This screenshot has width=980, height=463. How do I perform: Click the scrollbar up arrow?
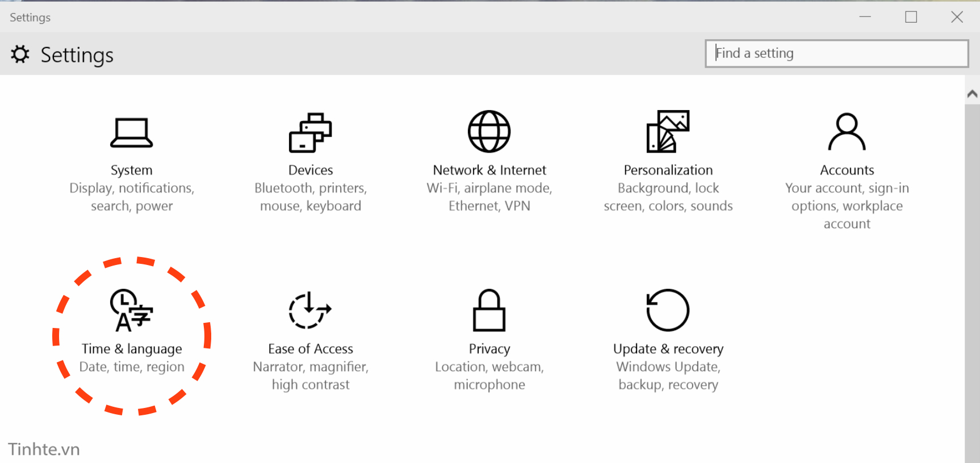point(972,94)
